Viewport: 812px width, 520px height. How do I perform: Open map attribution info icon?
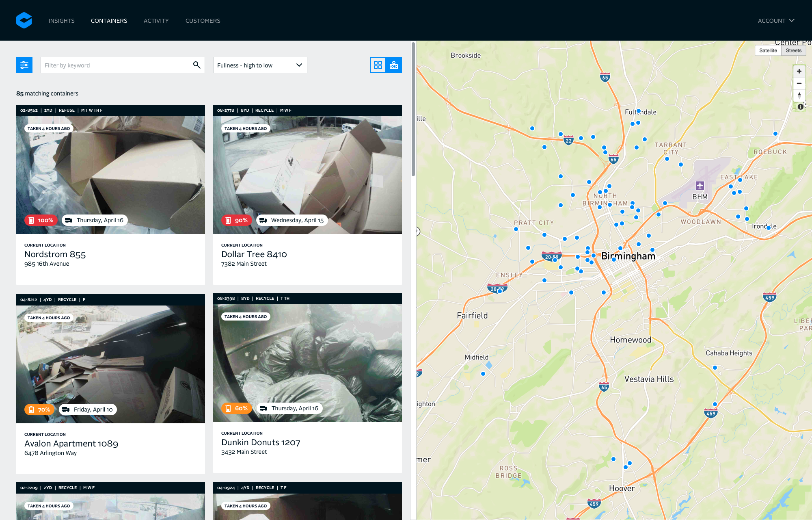(x=800, y=107)
